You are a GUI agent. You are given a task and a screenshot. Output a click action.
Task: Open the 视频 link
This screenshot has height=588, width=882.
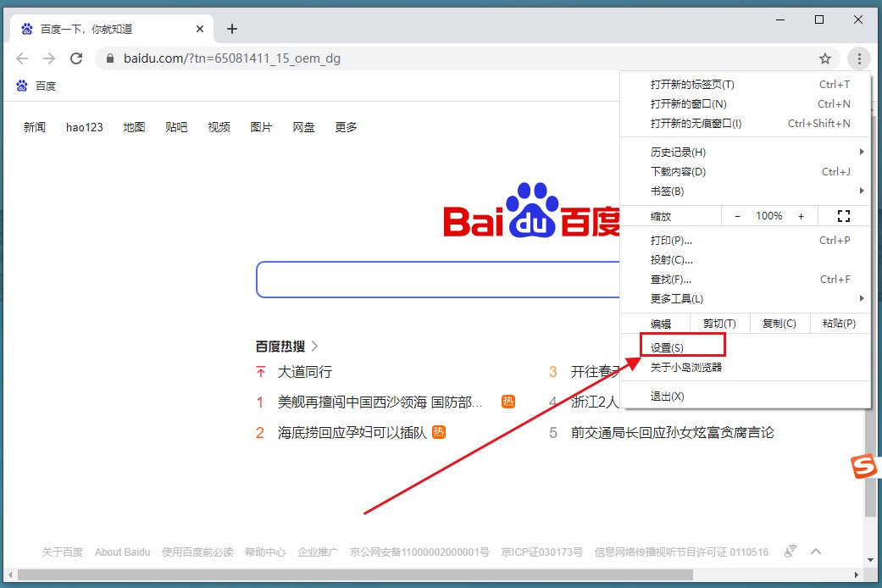[219, 127]
